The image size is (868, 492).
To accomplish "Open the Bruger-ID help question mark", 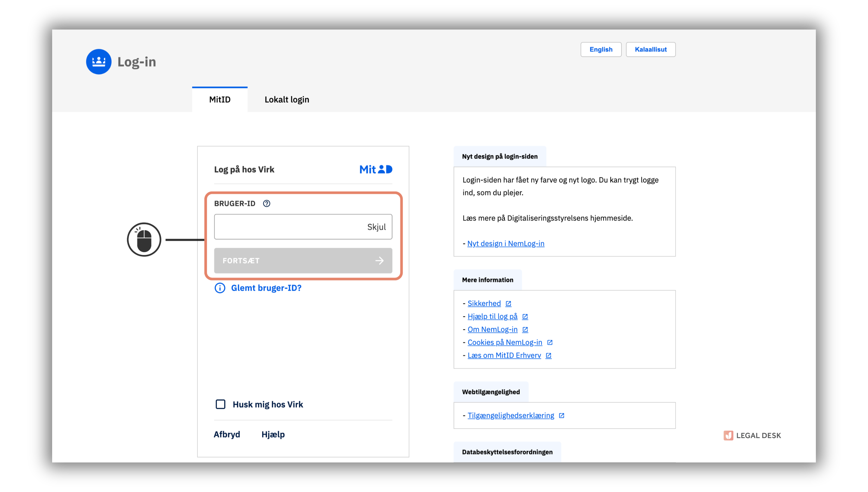I will click(266, 204).
